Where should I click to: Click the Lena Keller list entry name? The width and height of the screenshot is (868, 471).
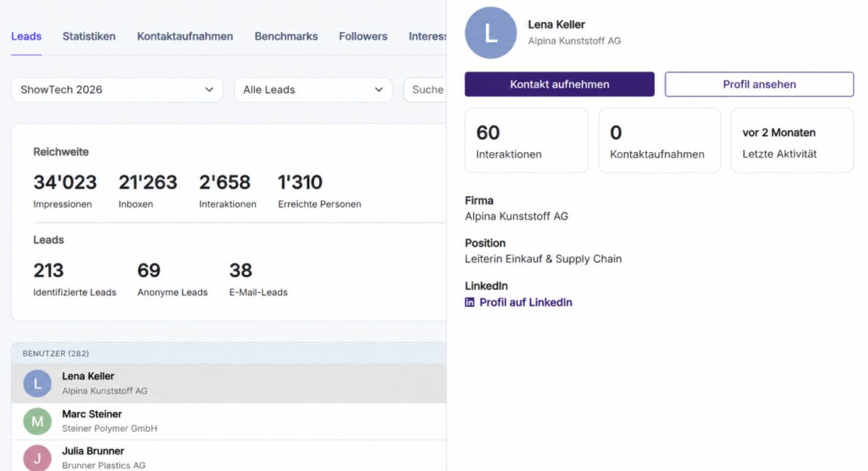tap(88, 376)
